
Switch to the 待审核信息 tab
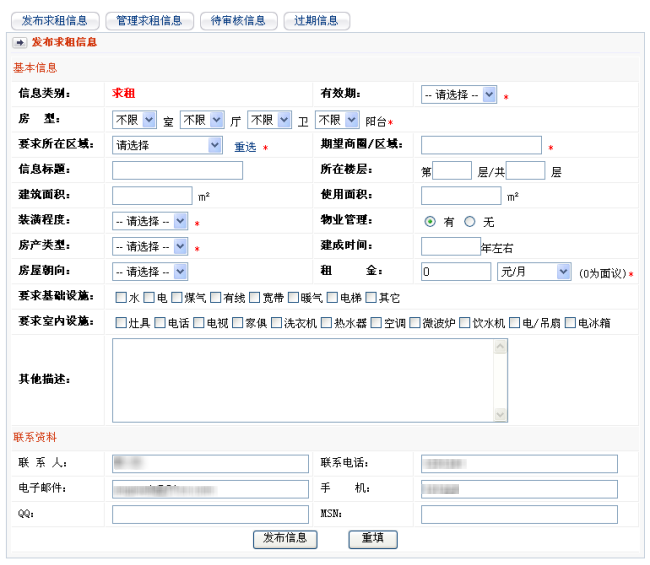(238, 20)
